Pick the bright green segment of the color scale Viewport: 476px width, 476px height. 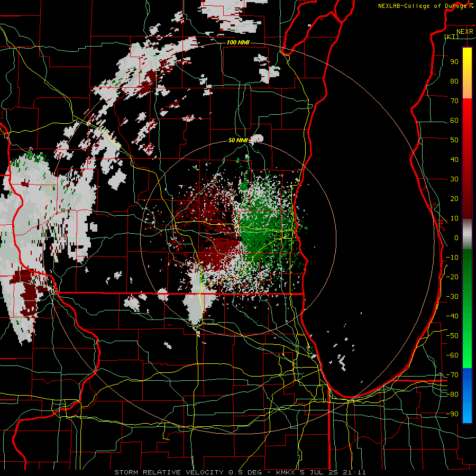tap(467, 340)
